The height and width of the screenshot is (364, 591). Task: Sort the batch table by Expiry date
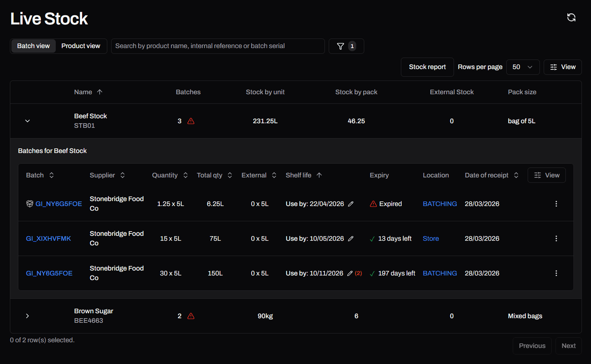click(x=379, y=175)
